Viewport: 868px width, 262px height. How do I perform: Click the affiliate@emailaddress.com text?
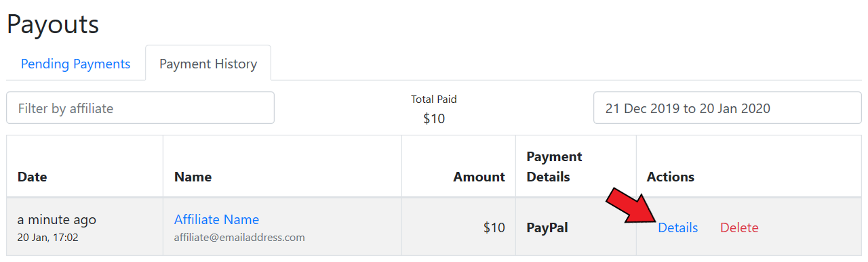(239, 238)
